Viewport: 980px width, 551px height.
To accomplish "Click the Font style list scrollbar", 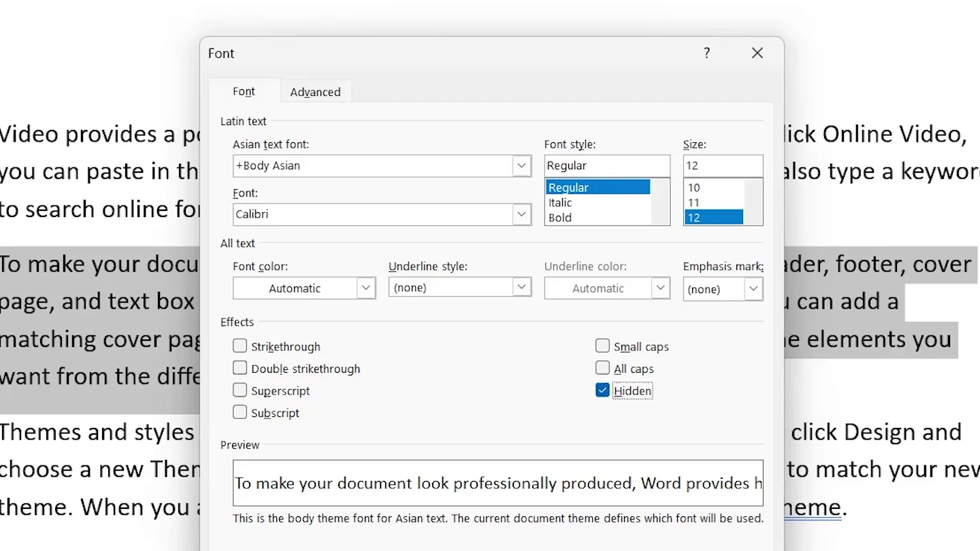I will (x=660, y=202).
